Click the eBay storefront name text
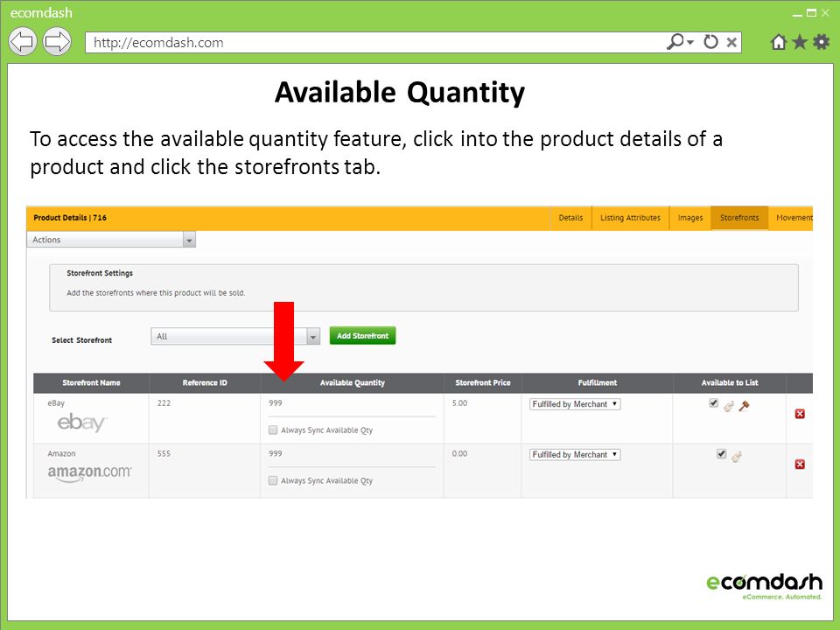The width and height of the screenshot is (840, 630). [x=56, y=403]
